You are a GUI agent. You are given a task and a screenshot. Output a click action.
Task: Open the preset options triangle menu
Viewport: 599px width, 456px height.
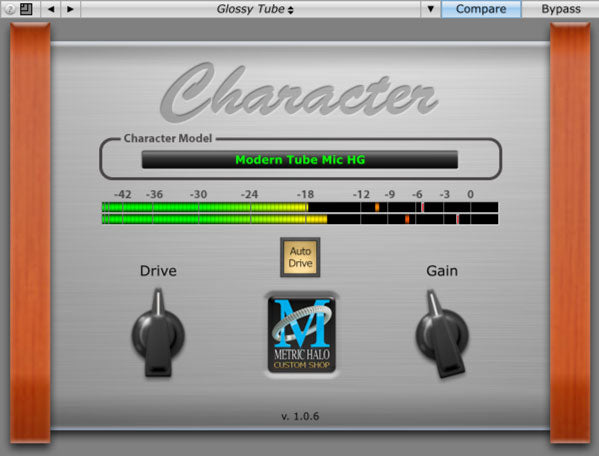click(x=431, y=9)
